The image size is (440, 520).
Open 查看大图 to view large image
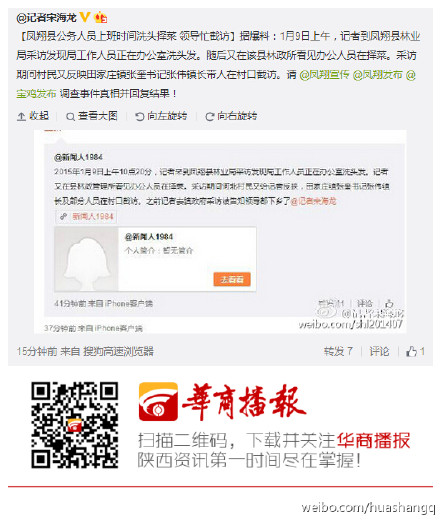pyautogui.click(x=92, y=116)
